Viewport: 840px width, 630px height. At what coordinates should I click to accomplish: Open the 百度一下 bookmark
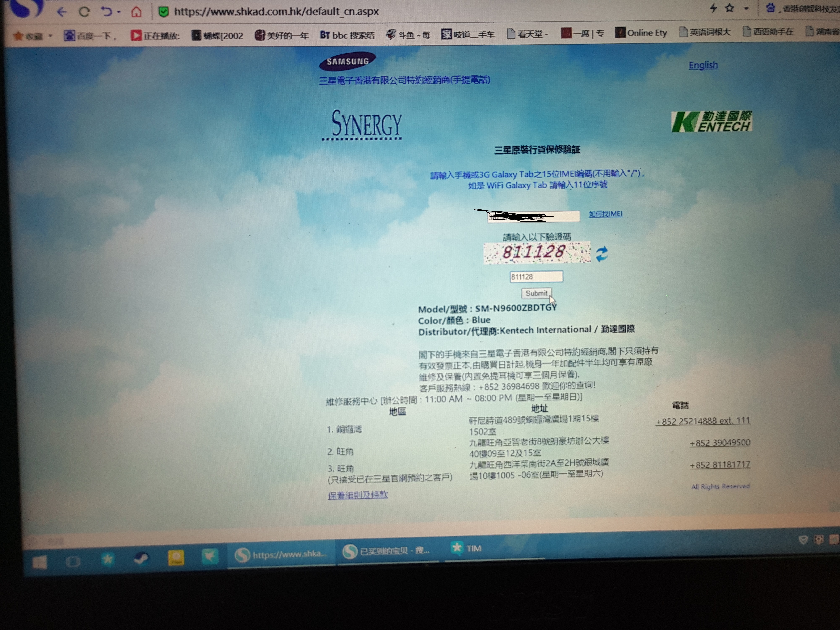point(90,36)
